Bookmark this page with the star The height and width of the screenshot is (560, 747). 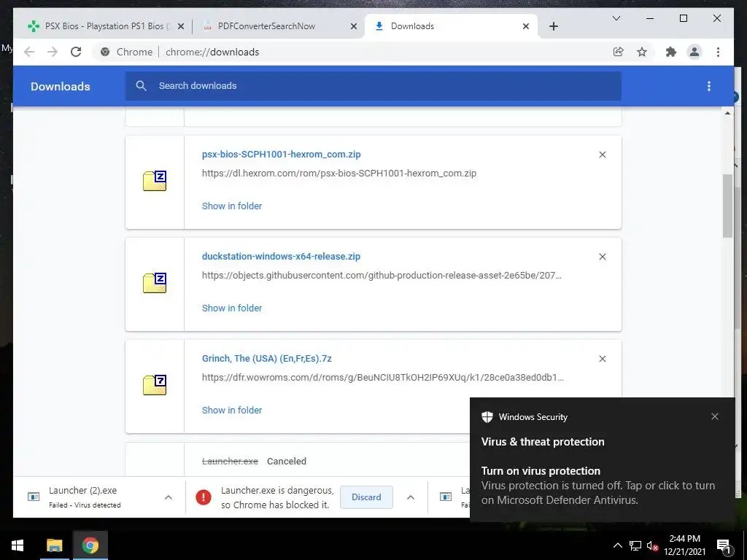[x=642, y=52]
